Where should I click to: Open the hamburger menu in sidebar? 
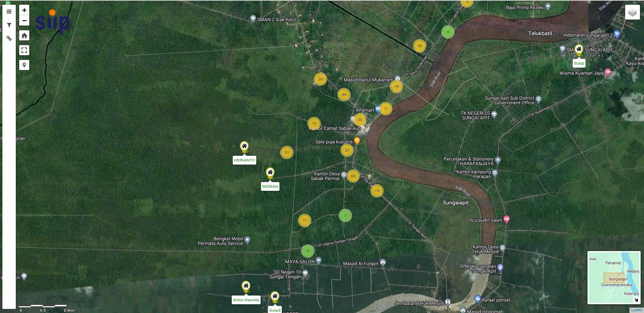point(9,12)
